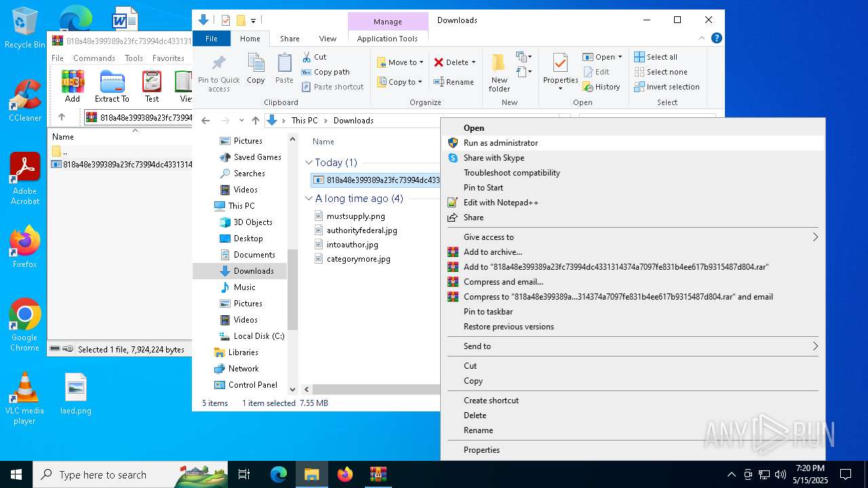
Task: Click Select none in ribbon
Action: coord(660,72)
